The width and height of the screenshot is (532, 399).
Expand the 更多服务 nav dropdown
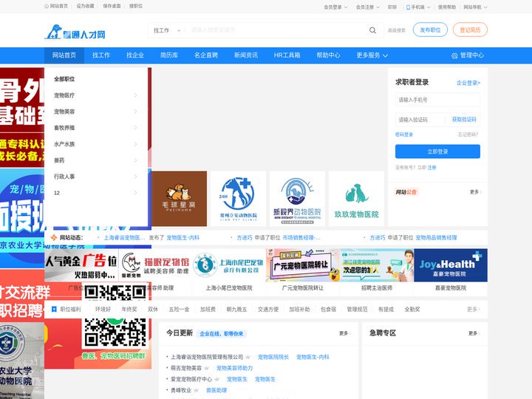[372, 55]
